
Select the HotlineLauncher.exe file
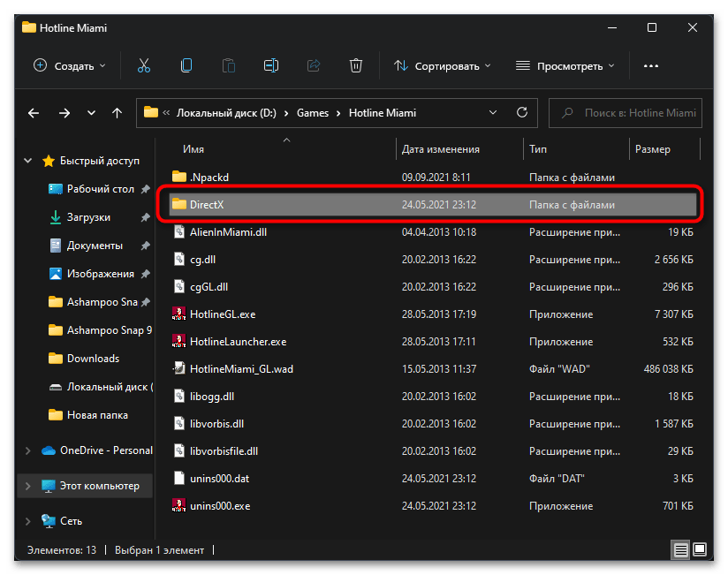pos(238,342)
